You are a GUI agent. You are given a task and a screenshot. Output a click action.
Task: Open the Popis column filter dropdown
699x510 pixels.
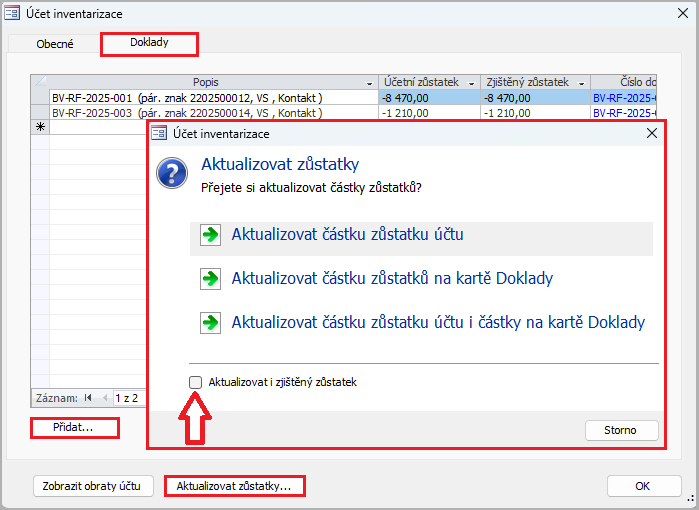(370, 82)
